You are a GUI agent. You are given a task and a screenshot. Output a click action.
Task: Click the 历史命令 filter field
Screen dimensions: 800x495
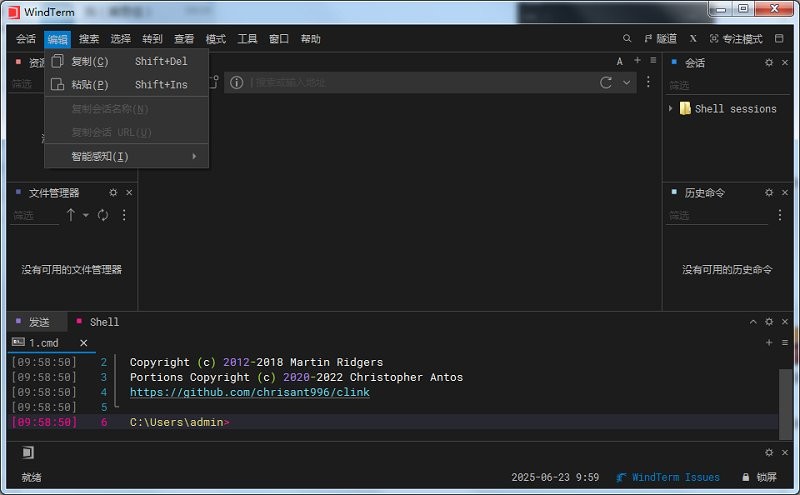(x=717, y=215)
